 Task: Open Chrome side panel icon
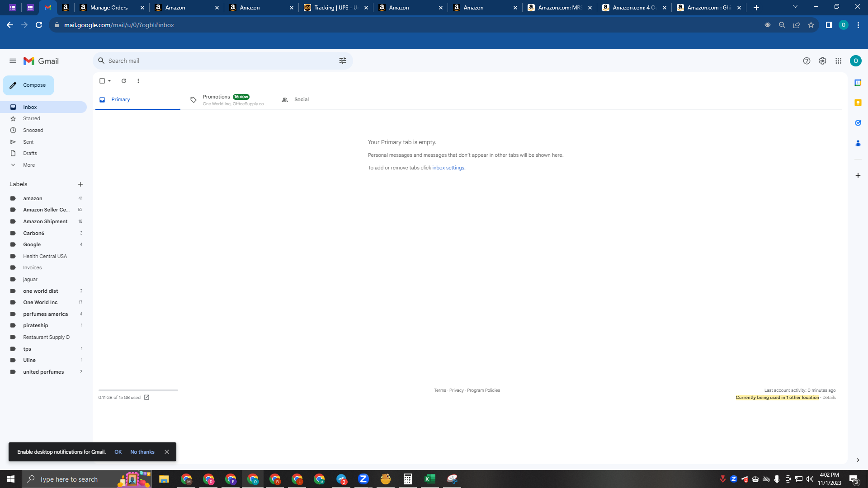[x=829, y=25]
